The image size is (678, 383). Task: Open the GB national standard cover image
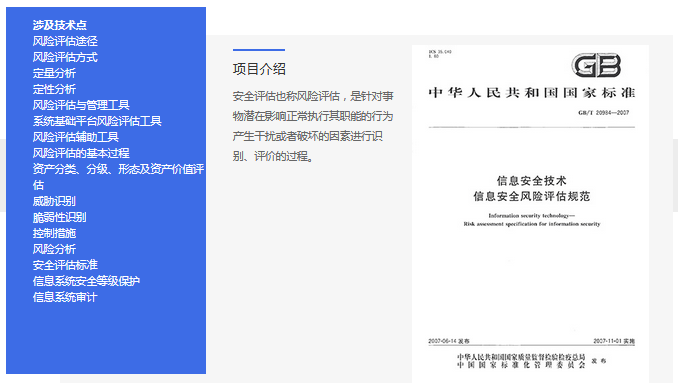pos(531,214)
